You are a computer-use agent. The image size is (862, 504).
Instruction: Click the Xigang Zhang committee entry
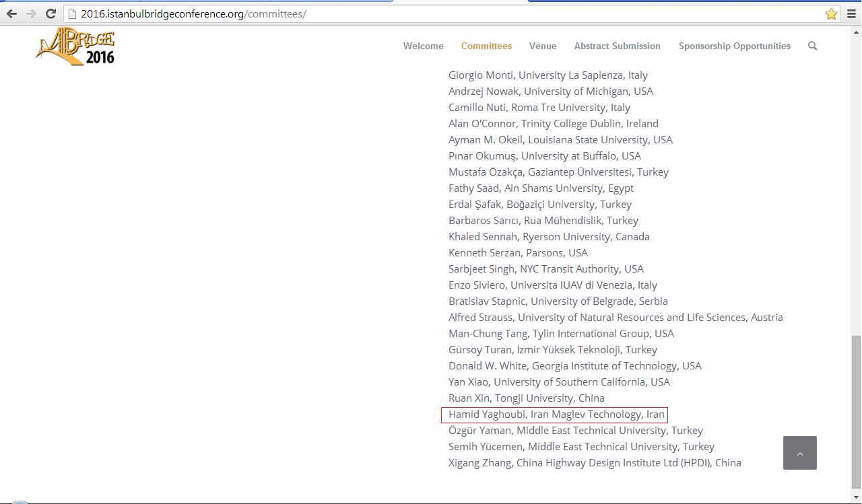(x=595, y=463)
